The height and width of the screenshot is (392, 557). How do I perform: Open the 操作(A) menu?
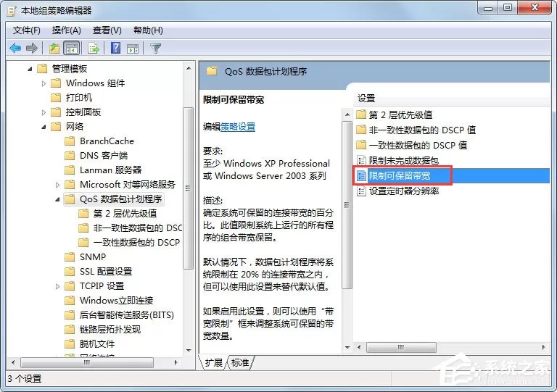67,30
